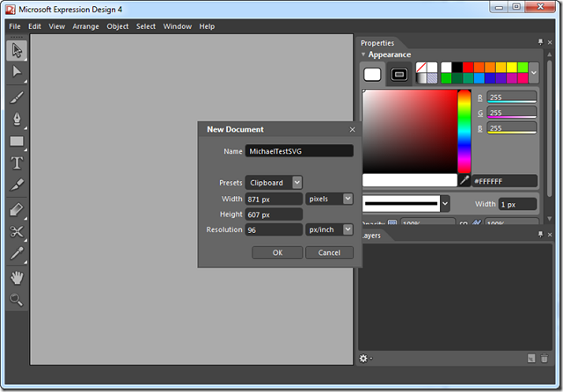The width and height of the screenshot is (563, 392).
Task: Collapse the Appearance section
Action: point(363,54)
